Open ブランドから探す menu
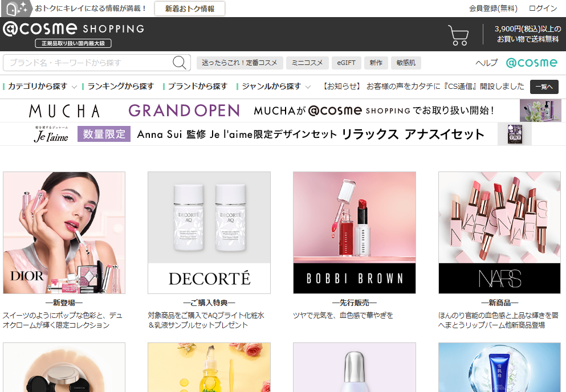 [x=197, y=87]
